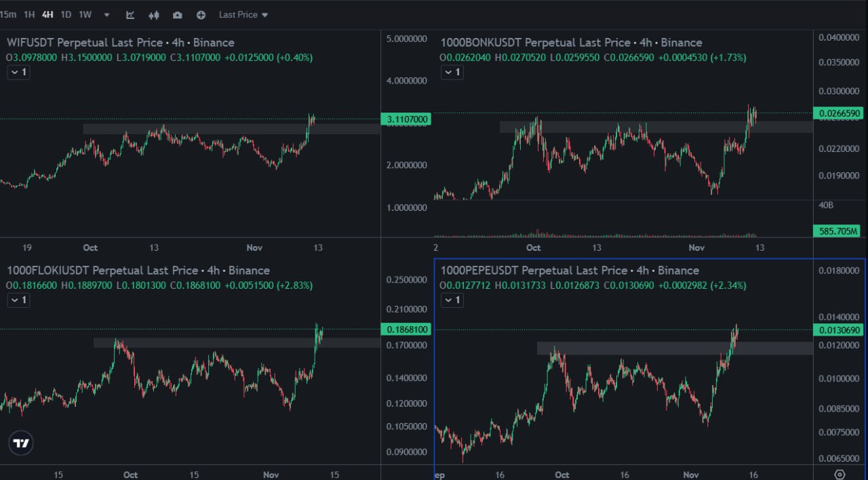Open the extra timeframes dropdown arrow
868x480 pixels.
106,14
